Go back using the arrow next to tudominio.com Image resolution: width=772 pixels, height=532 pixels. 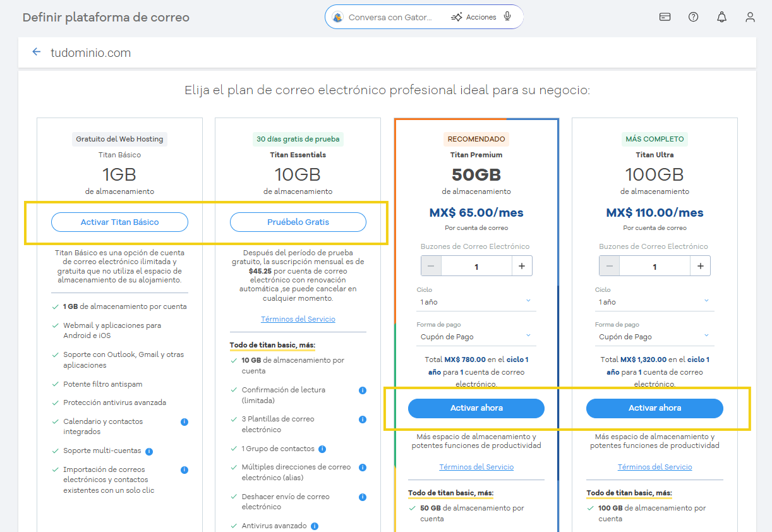(x=36, y=52)
